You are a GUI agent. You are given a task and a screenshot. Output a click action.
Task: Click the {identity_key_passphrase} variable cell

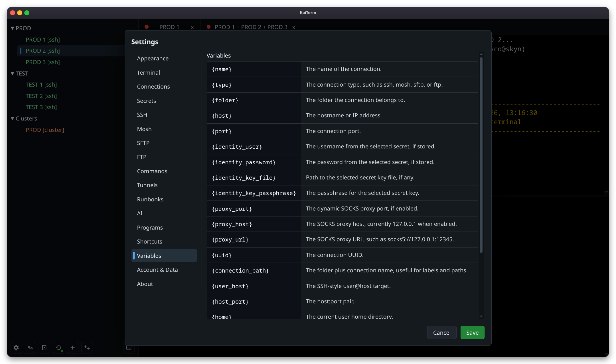coord(254,193)
